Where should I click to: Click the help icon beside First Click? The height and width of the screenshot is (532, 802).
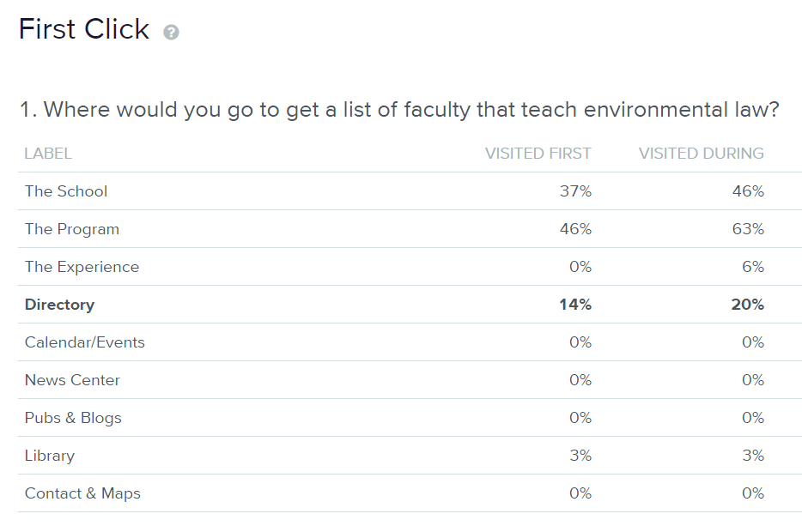pyautogui.click(x=171, y=33)
